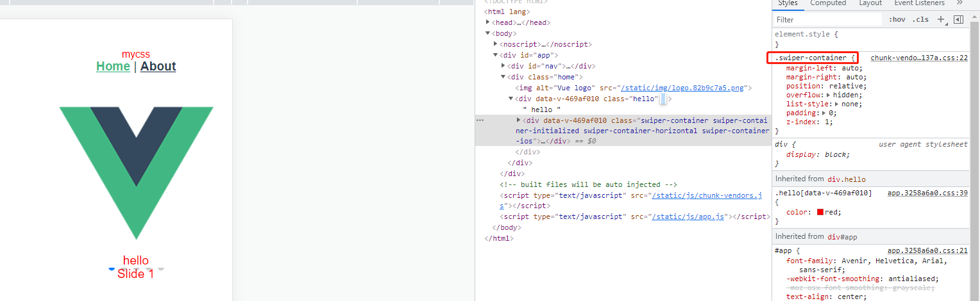Click the Filter styles input field

pos(827,20)
